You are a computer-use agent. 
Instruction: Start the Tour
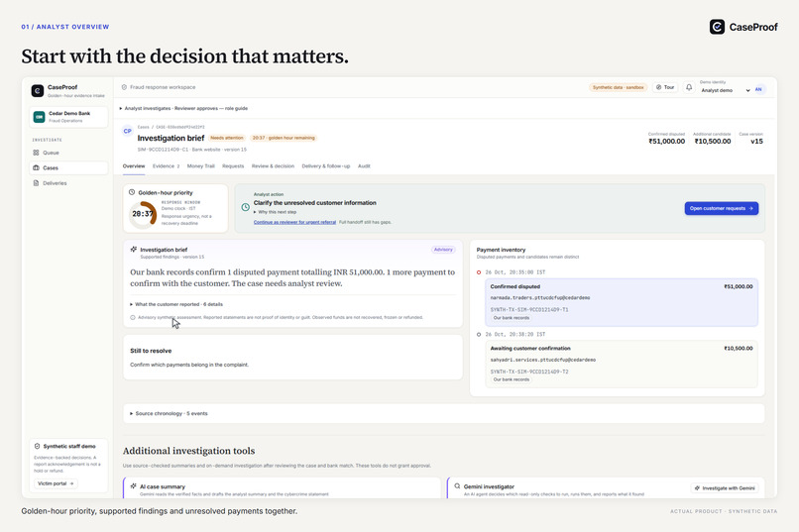point(665,87)
